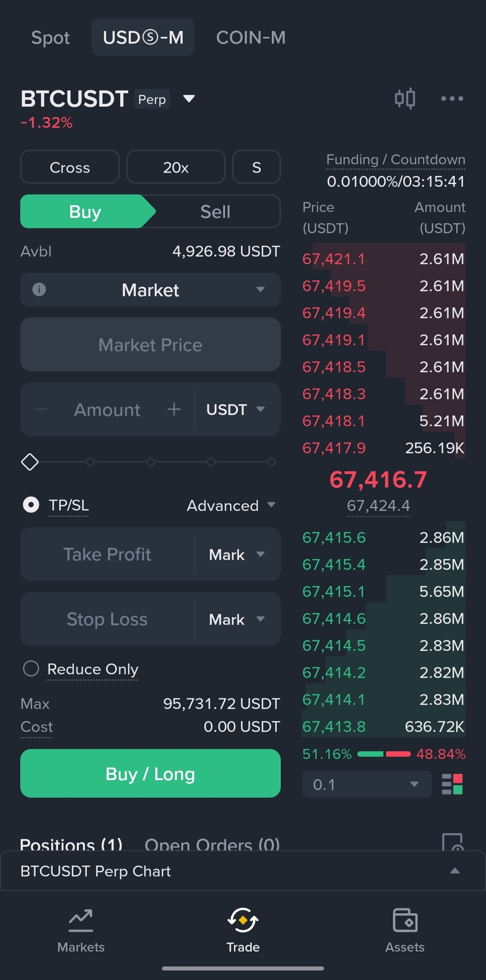
Task: Expand the BTCUSDT Perp Chart panel
Action: coord(454,871)
